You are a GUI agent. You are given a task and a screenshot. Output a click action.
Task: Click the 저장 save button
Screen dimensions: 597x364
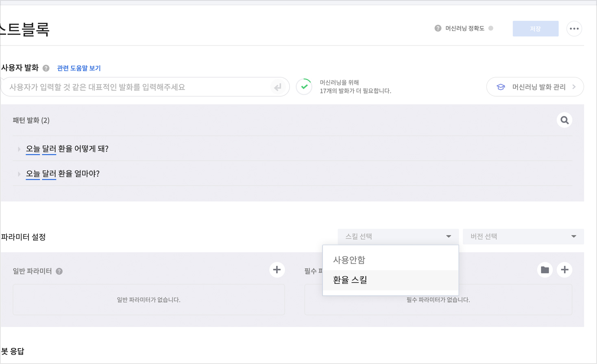[535, 29]
